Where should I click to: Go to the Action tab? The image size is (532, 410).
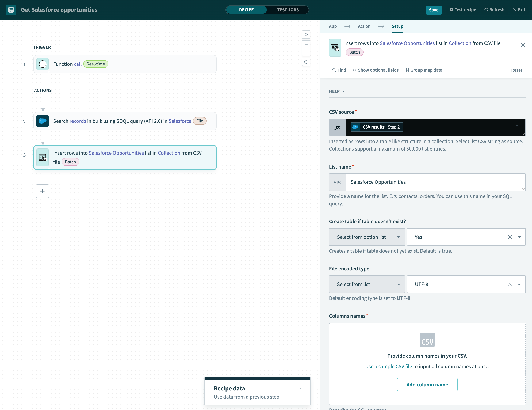(364, 26)
